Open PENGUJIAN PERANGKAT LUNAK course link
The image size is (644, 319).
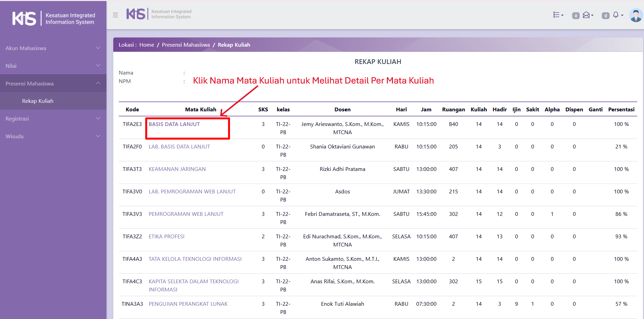pyautogui.click(x=188, y=304)
